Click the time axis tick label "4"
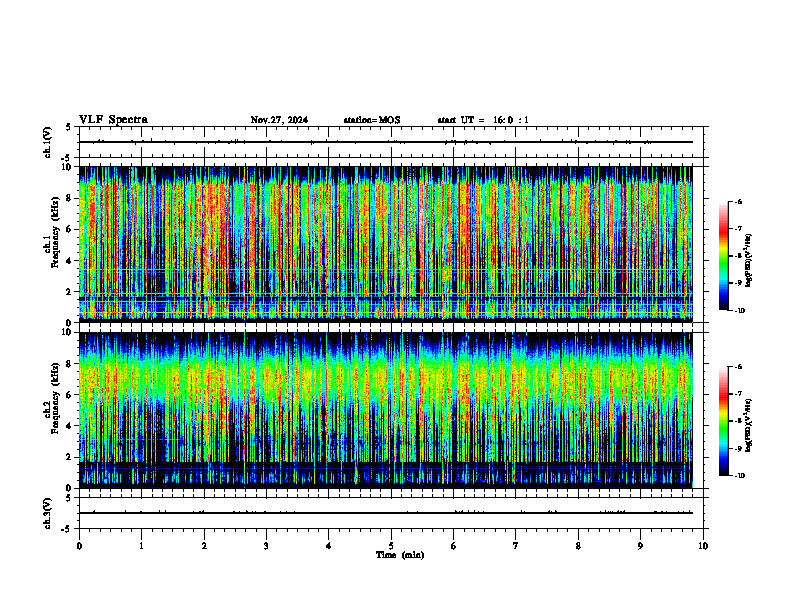Viewport: 792px width, 612px height. [x=328, y=546]
